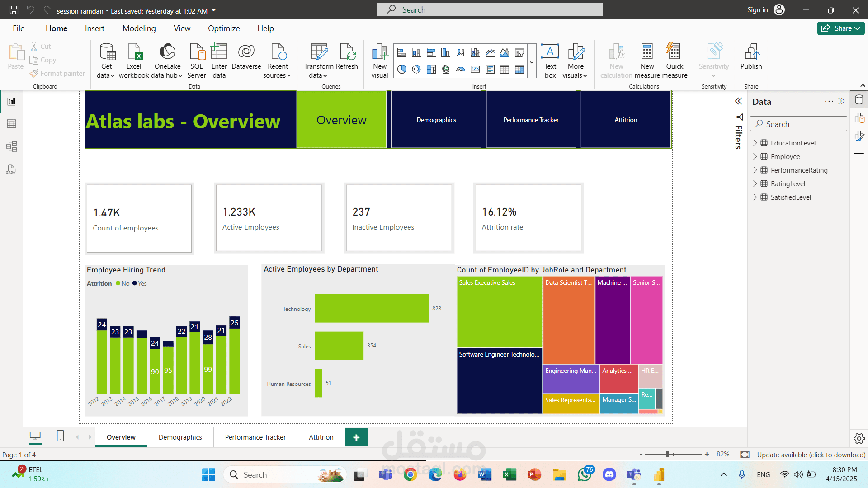Adjust the zoom slider in status bar
The height and width of the screenshot is (488, 868).
[x=668, y=454]
